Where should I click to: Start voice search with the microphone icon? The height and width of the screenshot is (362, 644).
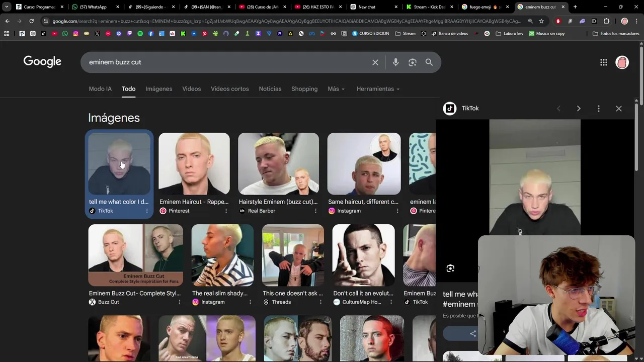pyautogui.click(x=395, y=62)
